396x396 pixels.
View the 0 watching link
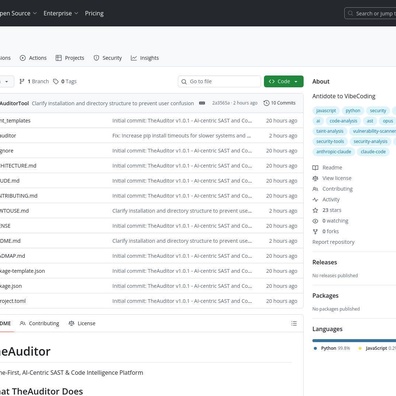tap(330, 221)
